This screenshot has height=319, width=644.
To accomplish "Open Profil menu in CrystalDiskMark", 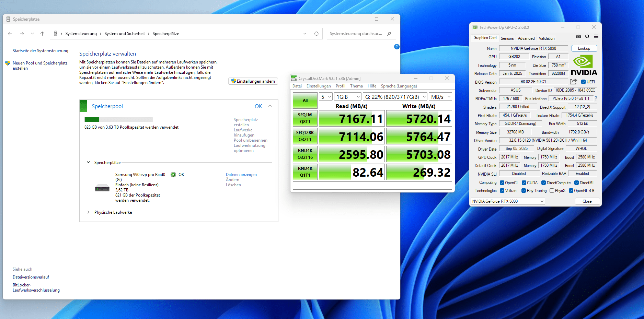I will 341,86.
